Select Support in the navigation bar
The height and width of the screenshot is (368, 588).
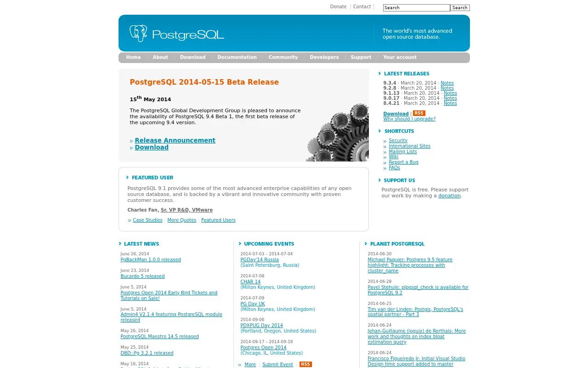(361, 57)
